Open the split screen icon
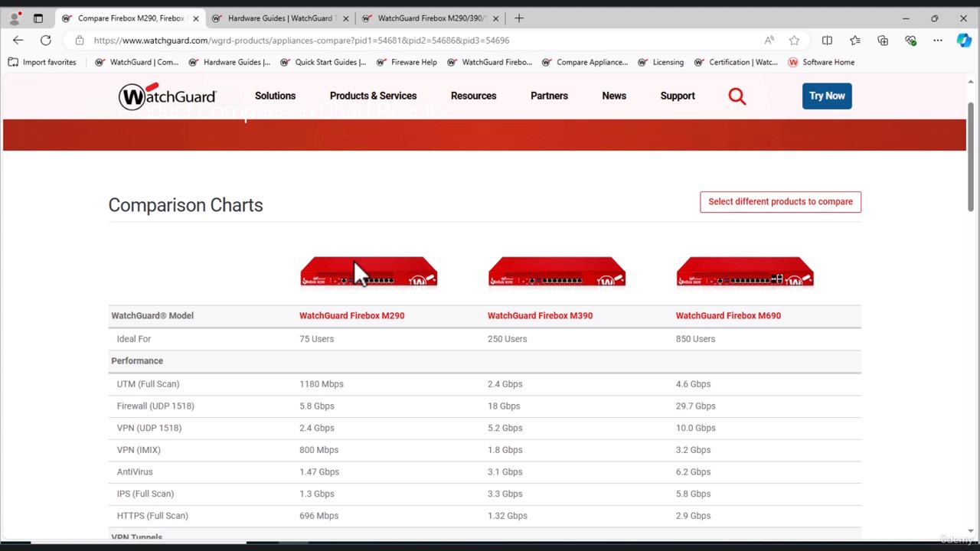Viewport: 980px width, 551px height. [827, 41]
